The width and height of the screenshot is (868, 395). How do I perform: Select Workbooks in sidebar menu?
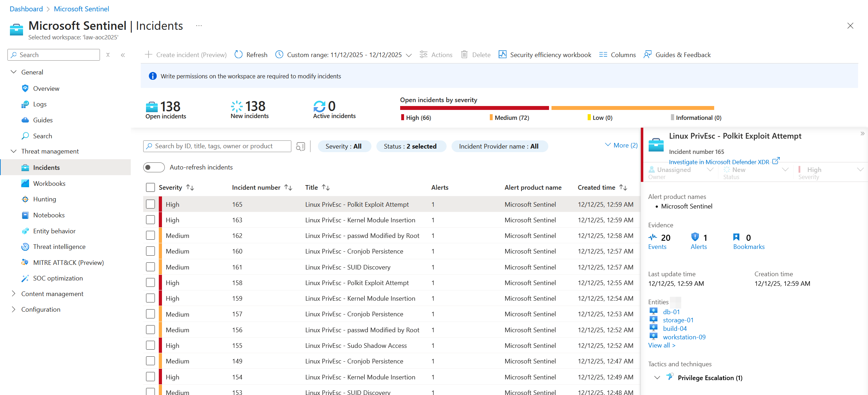[x=49, y=183]
